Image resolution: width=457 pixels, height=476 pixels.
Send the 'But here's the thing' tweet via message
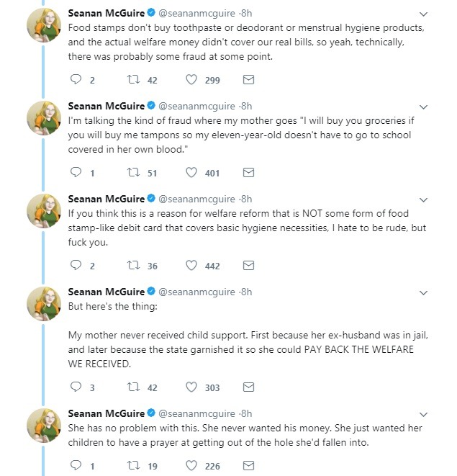248,387
